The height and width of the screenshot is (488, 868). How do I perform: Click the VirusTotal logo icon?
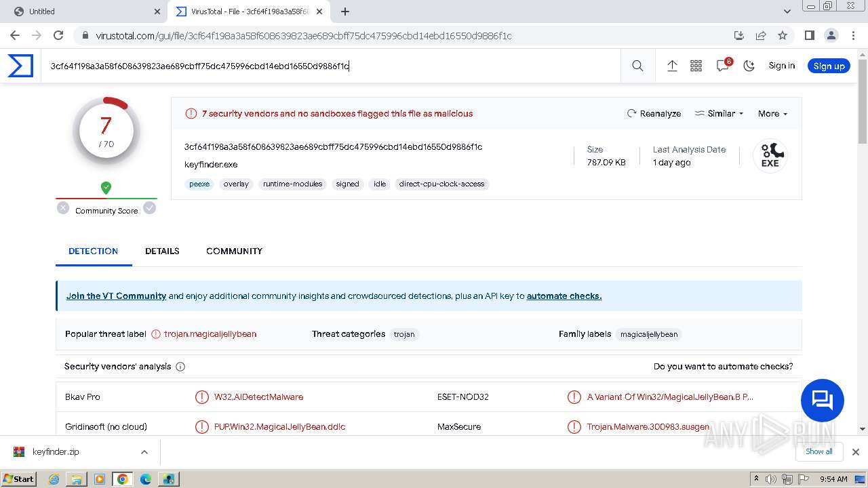coord(20,66)
